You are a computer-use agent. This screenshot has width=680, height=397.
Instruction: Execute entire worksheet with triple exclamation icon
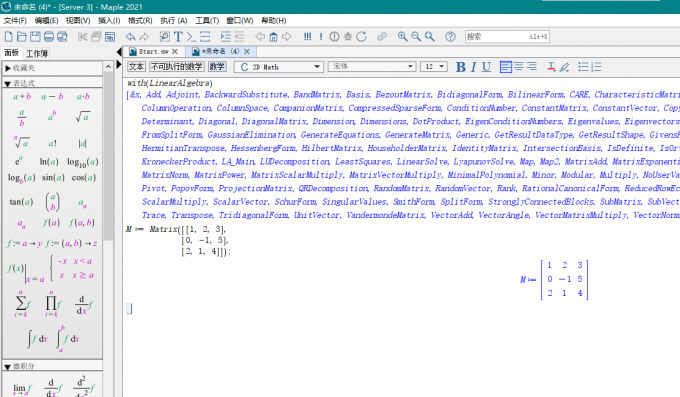tap(307, 37)
